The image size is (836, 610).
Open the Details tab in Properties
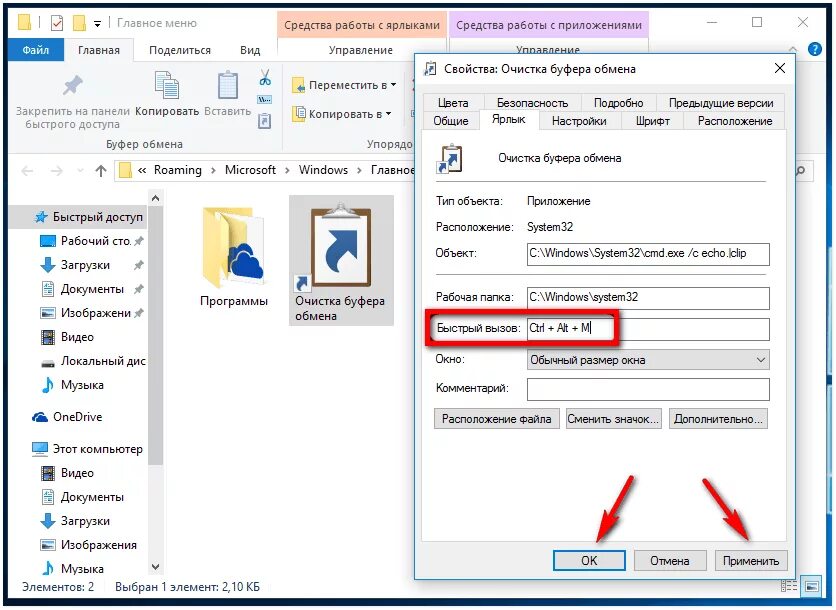[618, 102]
